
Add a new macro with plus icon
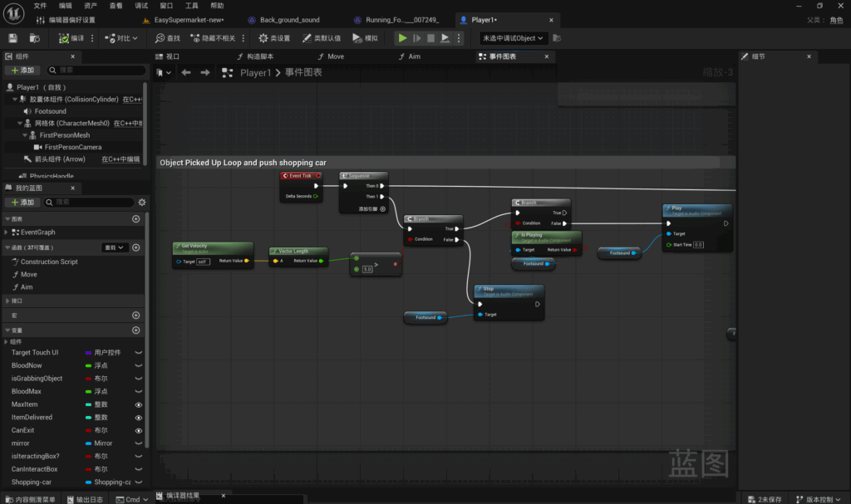point(136,316)
